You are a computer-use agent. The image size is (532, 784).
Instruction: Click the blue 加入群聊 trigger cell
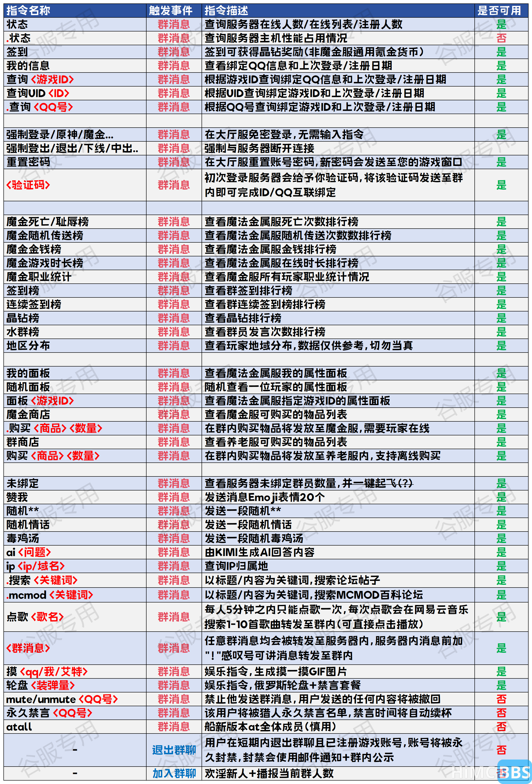pyautogui.click(x=174, y=773)
